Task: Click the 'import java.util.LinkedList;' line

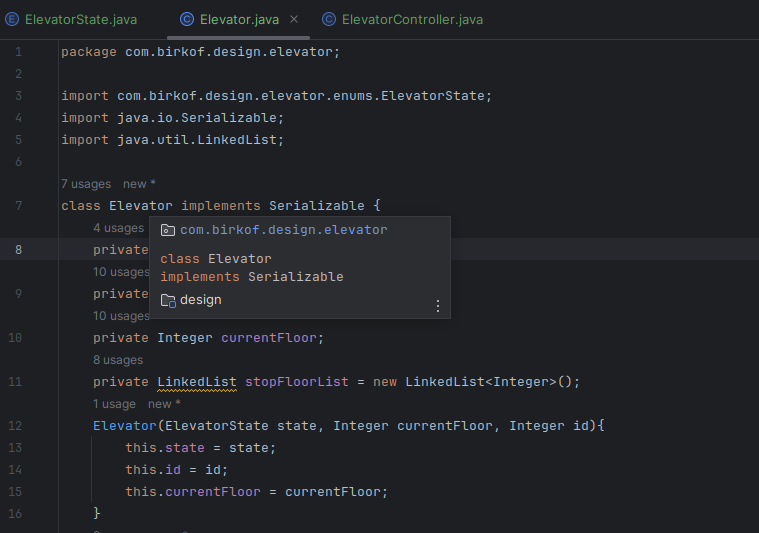Action: (172, 140)
